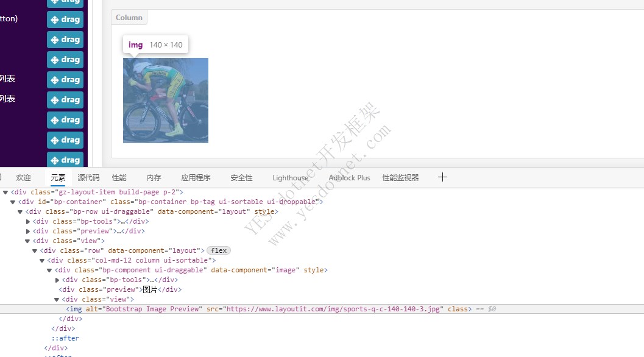Screen dimensions: 644x357
Task: Open the 性能 tab
Action: [119, 177]
